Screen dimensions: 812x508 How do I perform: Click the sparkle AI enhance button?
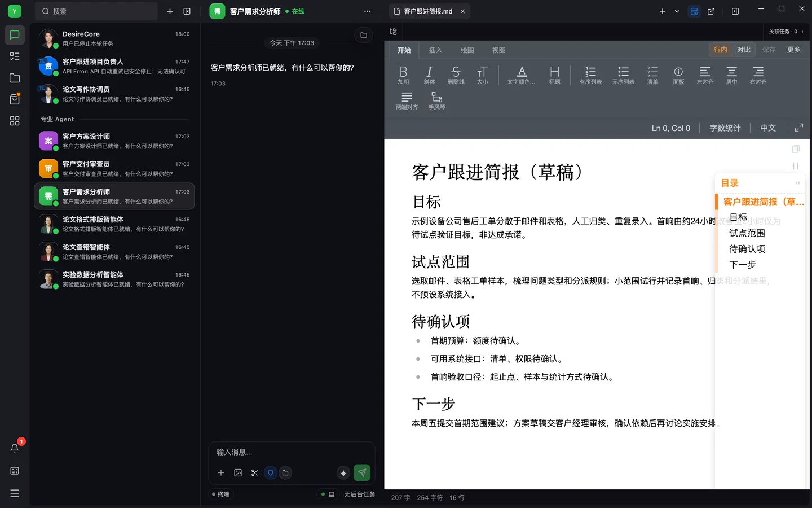coord(343,473)
